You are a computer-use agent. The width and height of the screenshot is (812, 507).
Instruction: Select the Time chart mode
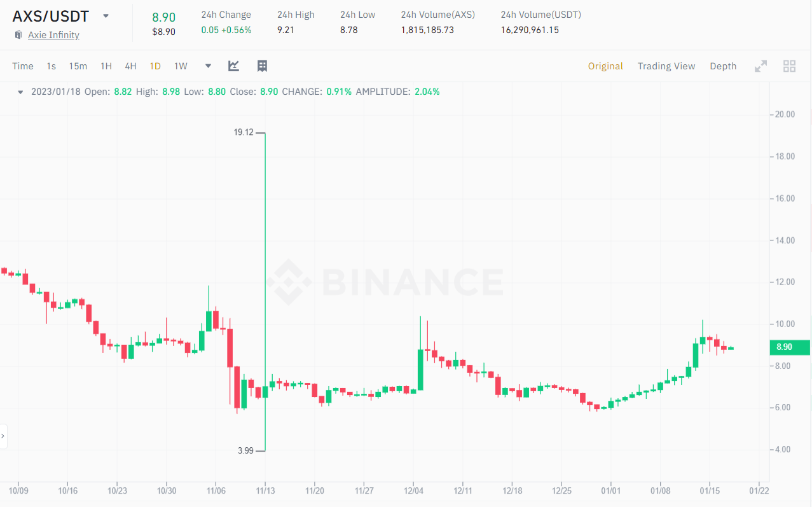click(x=23, y=66)
